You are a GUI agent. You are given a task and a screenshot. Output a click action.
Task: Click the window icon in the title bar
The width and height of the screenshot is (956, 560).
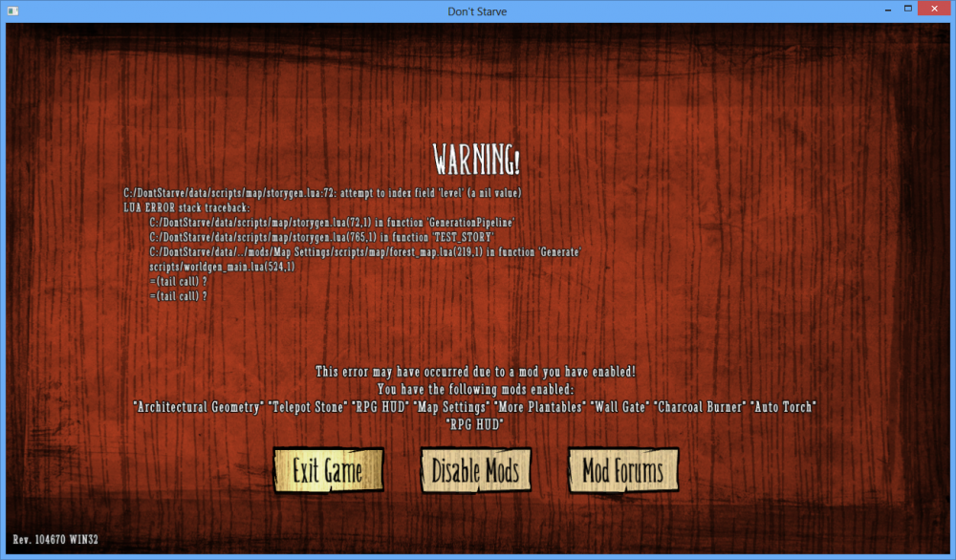tap(12, 11)
